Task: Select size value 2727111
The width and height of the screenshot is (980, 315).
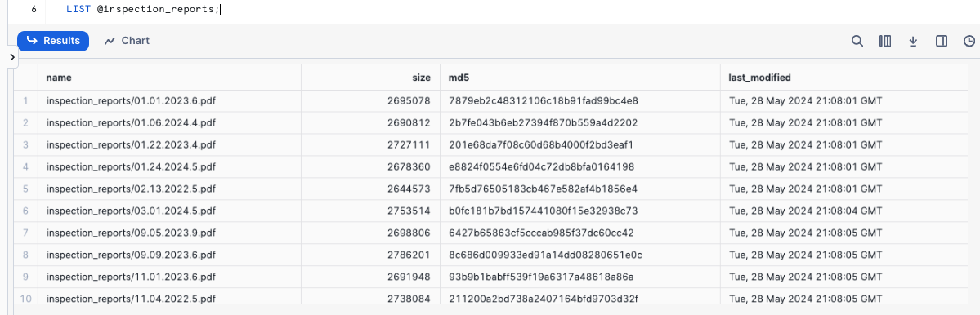Action: click(x=370, y=144)
